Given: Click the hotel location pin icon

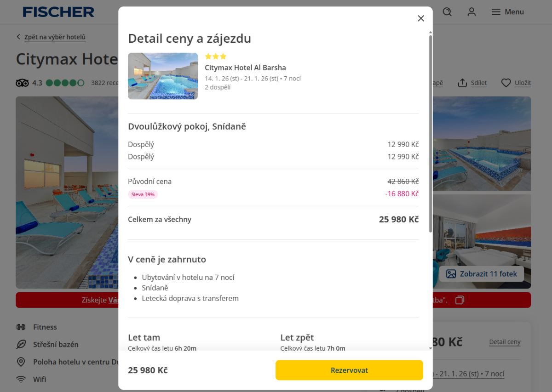Looking at the screenshot, I should click(x=21, y=362).
